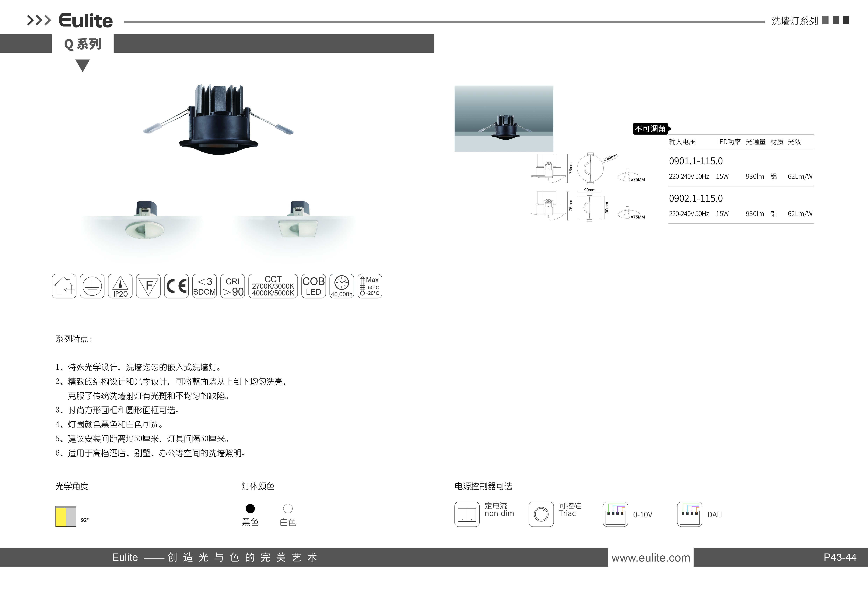The image size is (868, 589).
Task: Click the CRI >90 icon
Action: point(233,286)
